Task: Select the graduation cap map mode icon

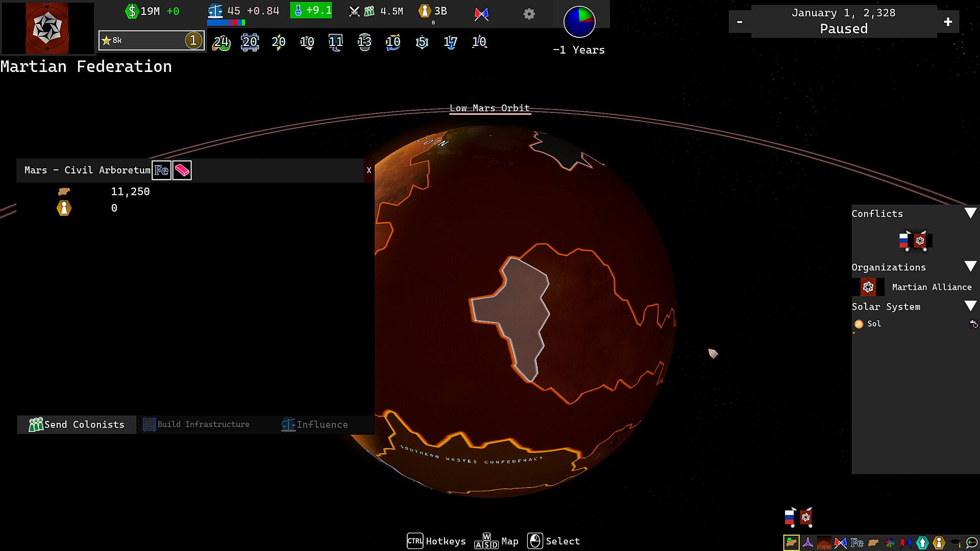Action: [x=955, y=543]
